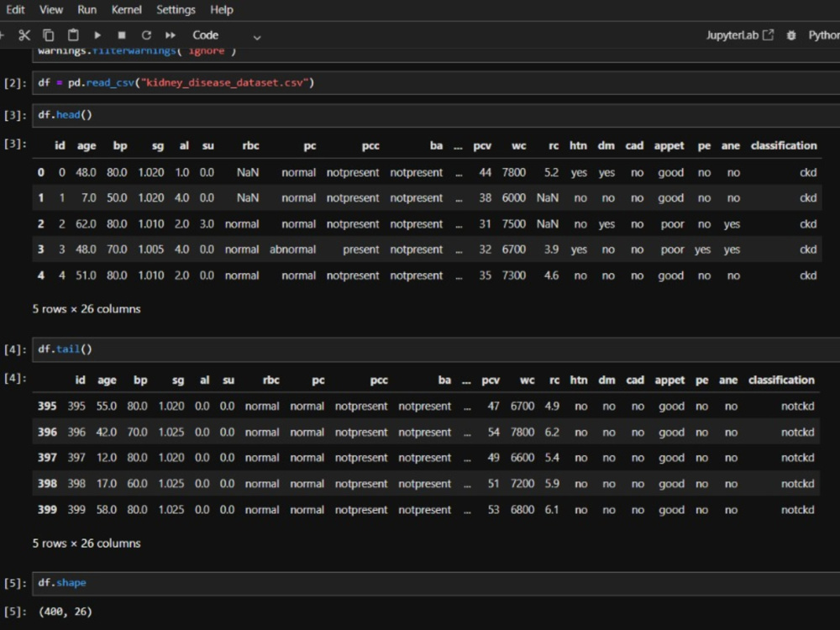Click the Python kernel name

point(824,35)
